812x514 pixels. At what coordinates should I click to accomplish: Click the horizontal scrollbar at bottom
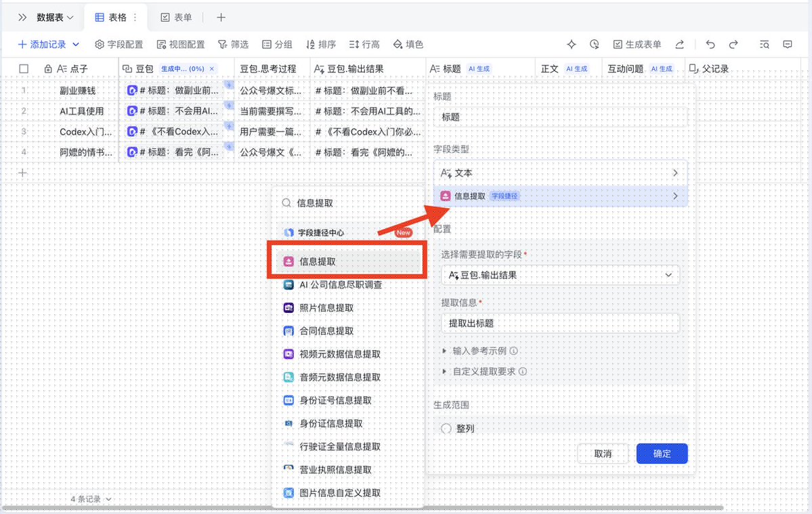(x=362, y=509)
